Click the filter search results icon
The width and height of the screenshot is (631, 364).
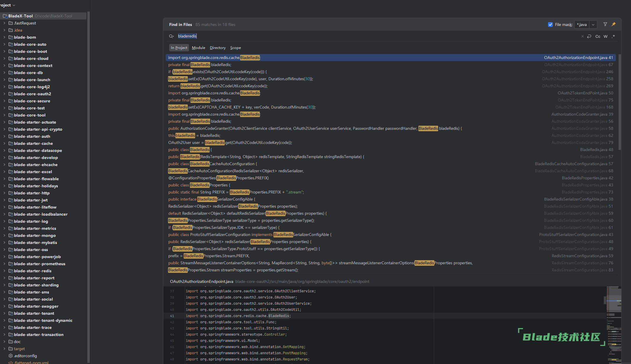click(x=605, y=24)
